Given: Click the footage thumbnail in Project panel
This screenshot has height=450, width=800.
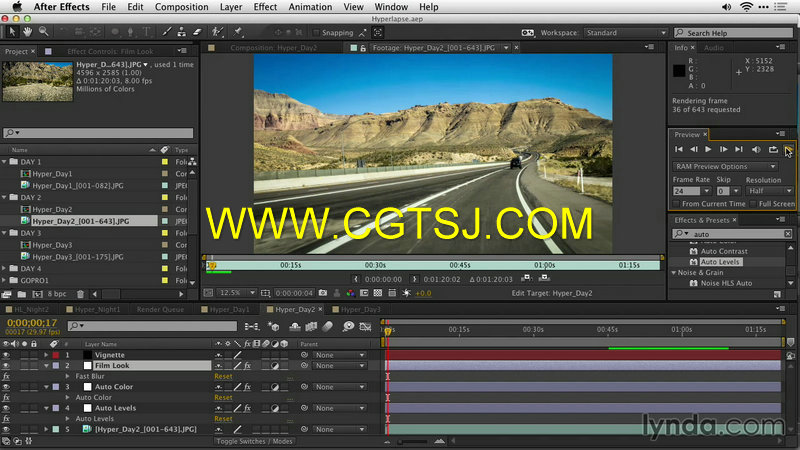Looking at the screenshot, I should pyautogui.click(x=38, y=82).
